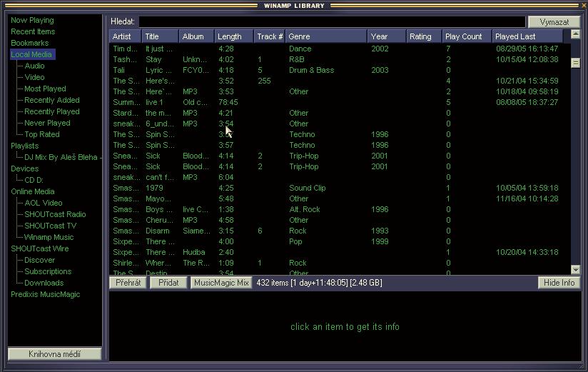This screenshot has height=372, width=588.
Task: Sort by the Artist column header
Action: tap(126, 36)
